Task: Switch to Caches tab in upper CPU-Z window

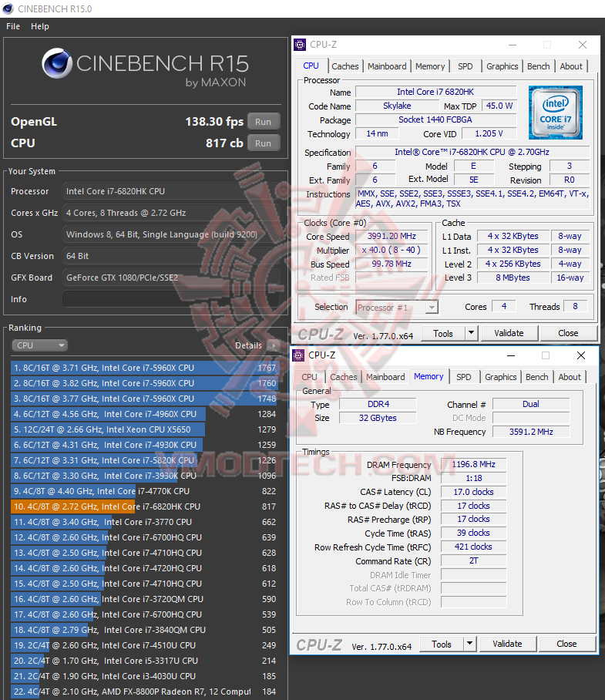Action: point(345,66)
